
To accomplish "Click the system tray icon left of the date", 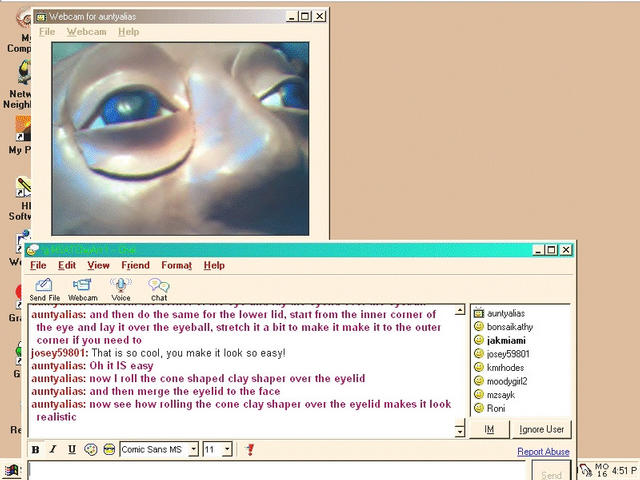I will tap(585, 471).
